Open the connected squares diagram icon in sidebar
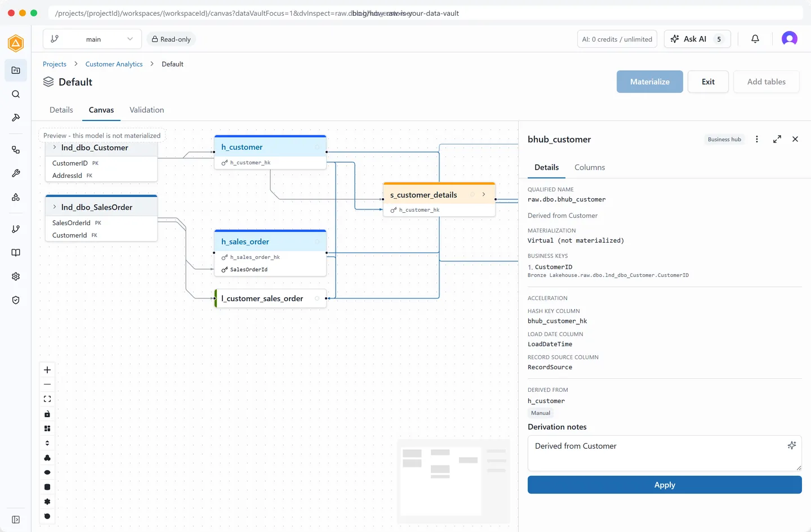 coord(16,150)
